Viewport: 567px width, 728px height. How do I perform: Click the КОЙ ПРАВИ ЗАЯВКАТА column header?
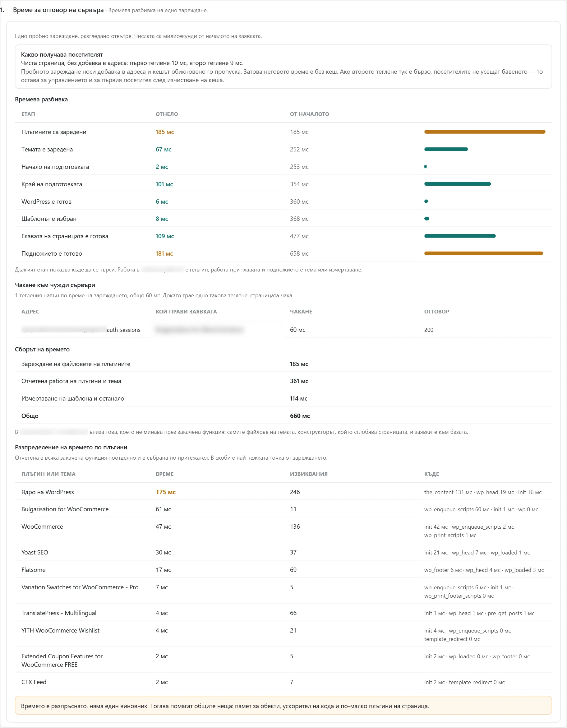pos(186,312)
